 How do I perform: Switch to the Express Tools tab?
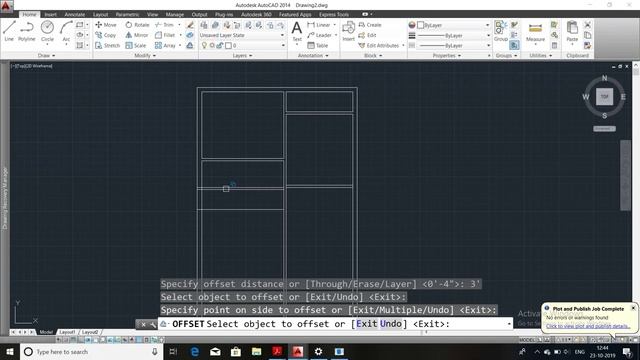[334, 14]
